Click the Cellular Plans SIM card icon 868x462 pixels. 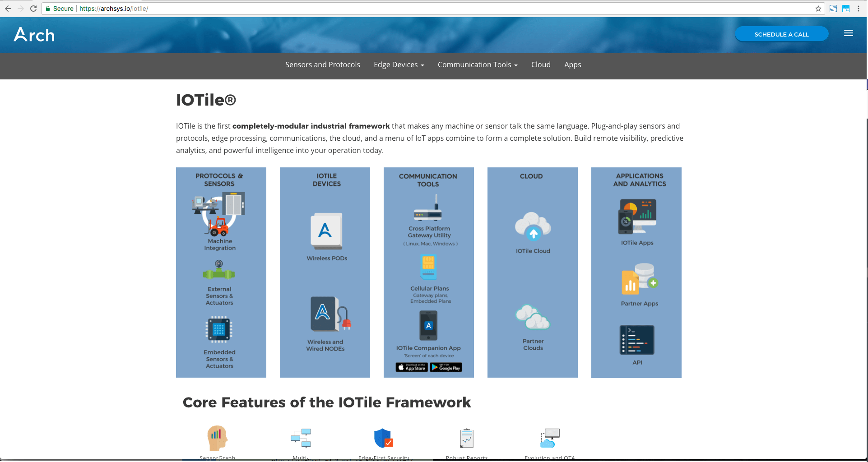428,267
